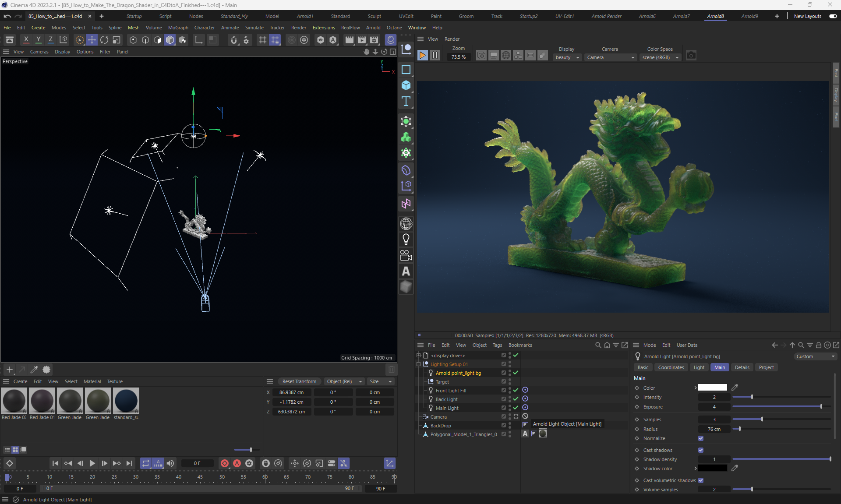Click the Camera object icon in sidebar
Image resolution: width=841 pixels, height=504 pixels.
(406, 255)
